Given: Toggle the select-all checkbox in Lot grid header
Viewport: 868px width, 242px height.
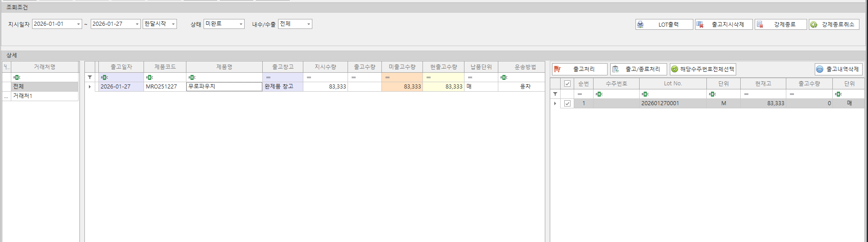Looking at the screenshot, I should [x=567, y=84].
